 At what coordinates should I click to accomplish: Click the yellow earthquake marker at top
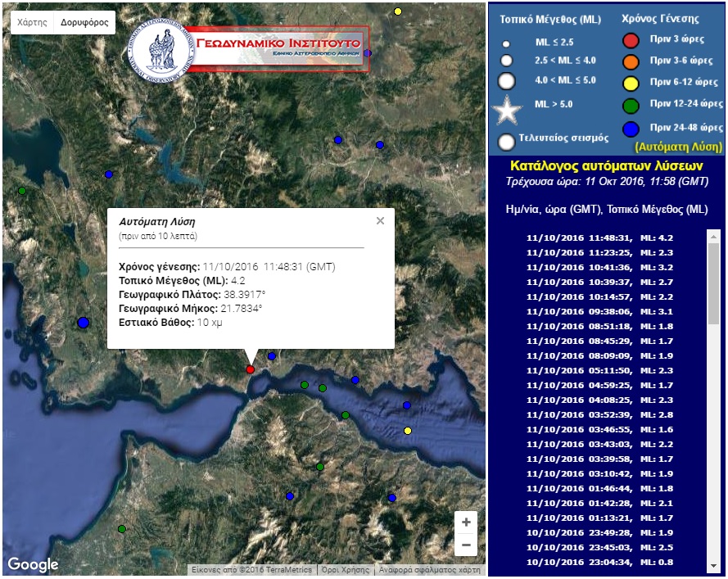pos(398,11)
